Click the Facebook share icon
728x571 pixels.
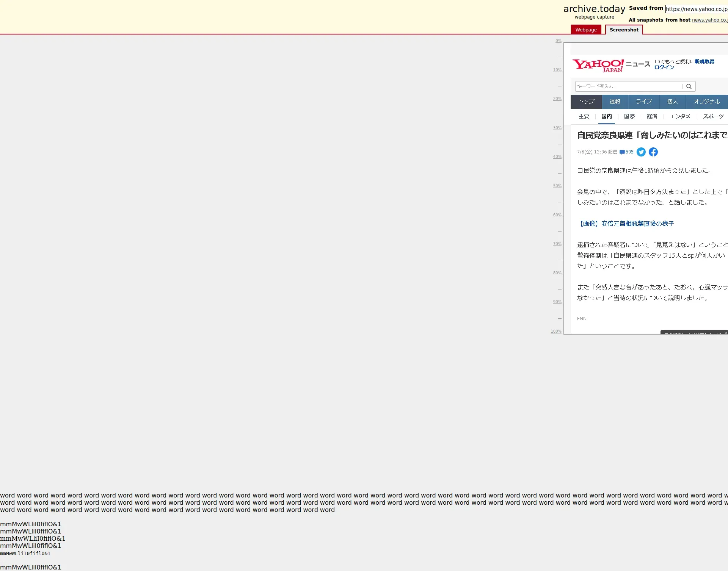coord(653,152)
